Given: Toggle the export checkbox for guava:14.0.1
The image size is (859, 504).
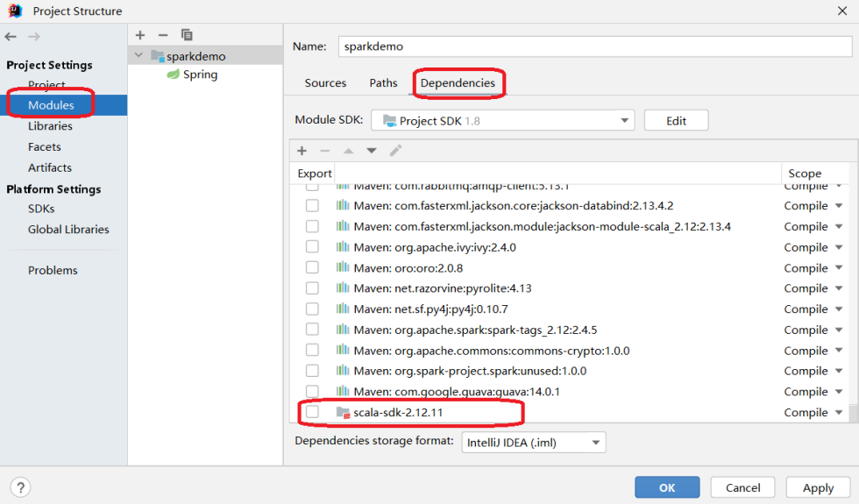Looking at the screenshot, I should (x=312, y=392).
